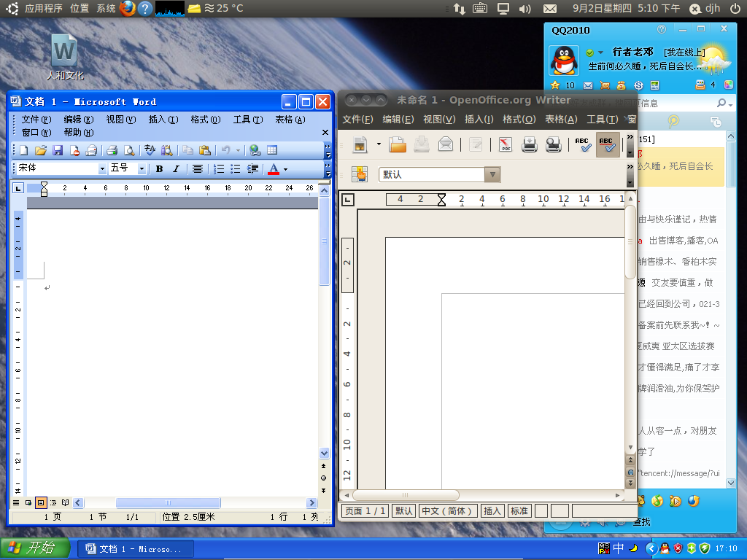Show more buttons on OpenOffice standard toolbar
747x560 pixels.
point(630,145)
